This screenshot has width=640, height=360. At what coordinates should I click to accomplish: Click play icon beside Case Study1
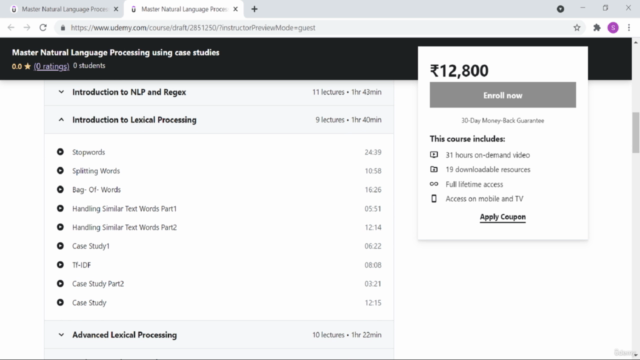[x=60, y=246]
